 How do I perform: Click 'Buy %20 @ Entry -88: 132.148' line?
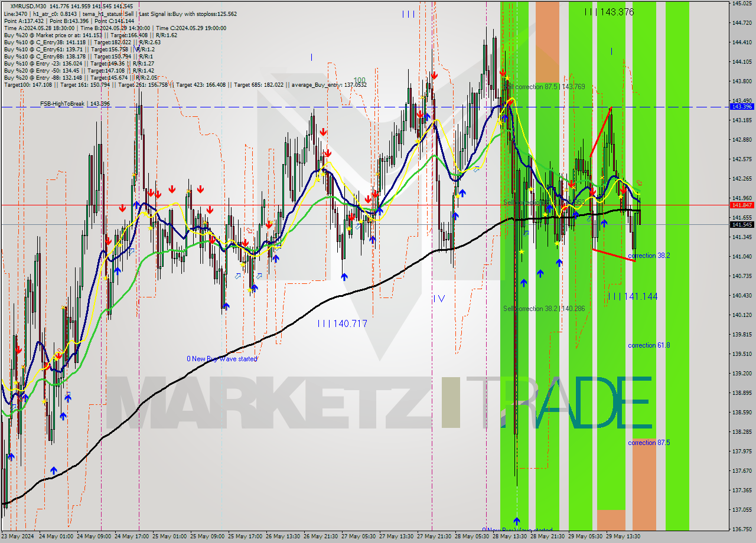(81, 78)
